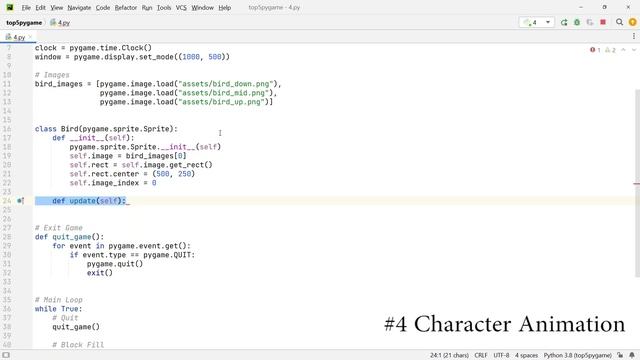Screen dimensions: 640x360
Task: Close the 4.py editor tab
Action: click(x=30, y=37)
